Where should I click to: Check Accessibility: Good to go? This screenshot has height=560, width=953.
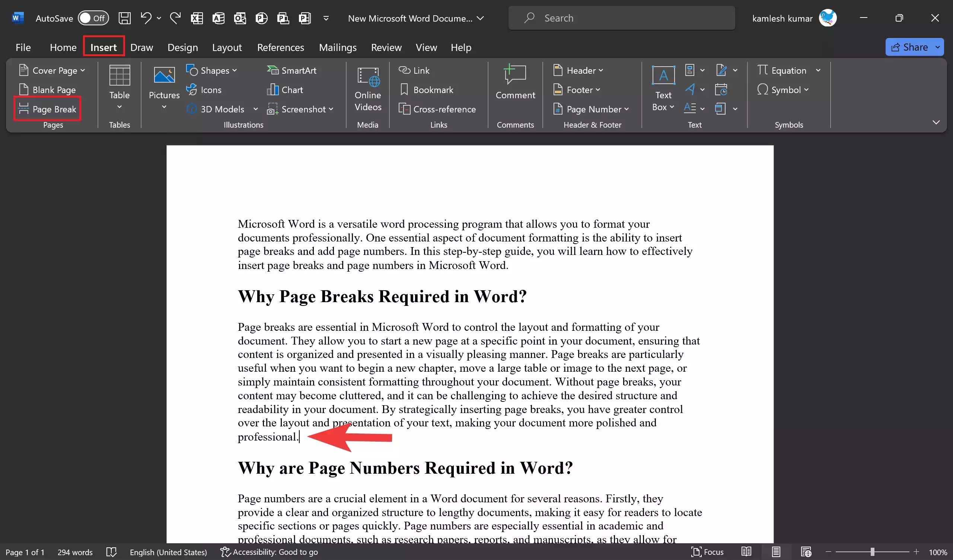pos(269,552)
